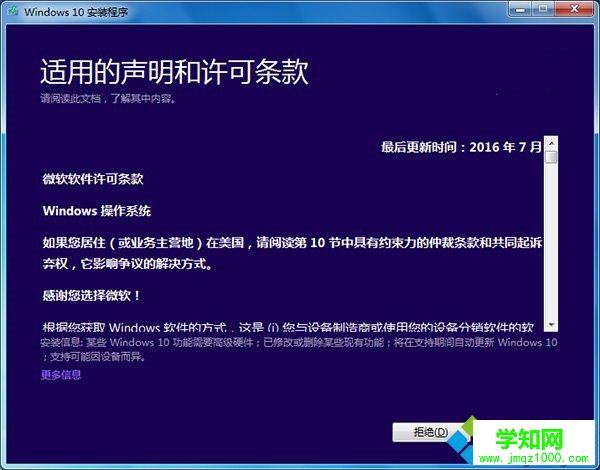Click the maximize button in title bar

[x=542, y=9]
